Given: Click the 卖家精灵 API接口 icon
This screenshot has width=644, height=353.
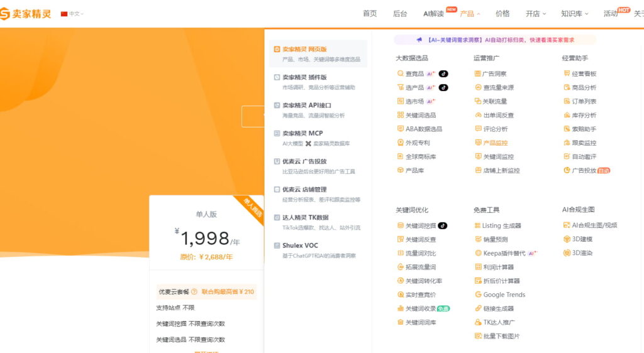Looking at the screenshot, I should click(x=277, y=106).
